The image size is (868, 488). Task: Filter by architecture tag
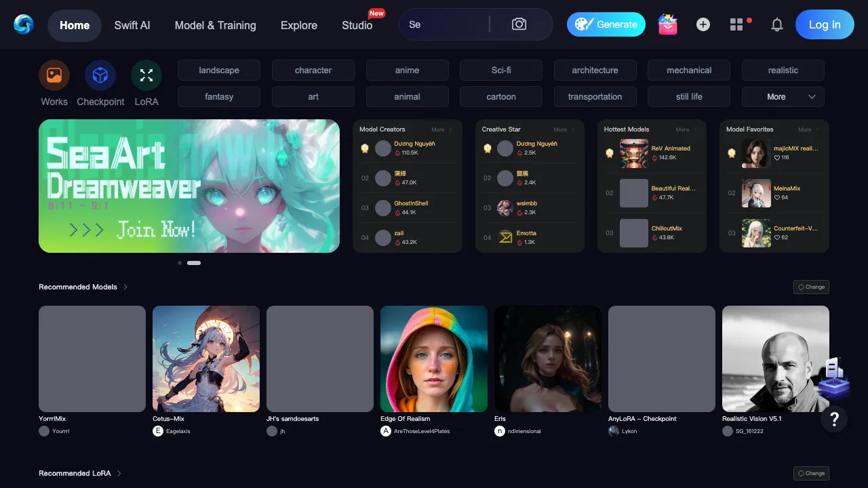point(595,70)
